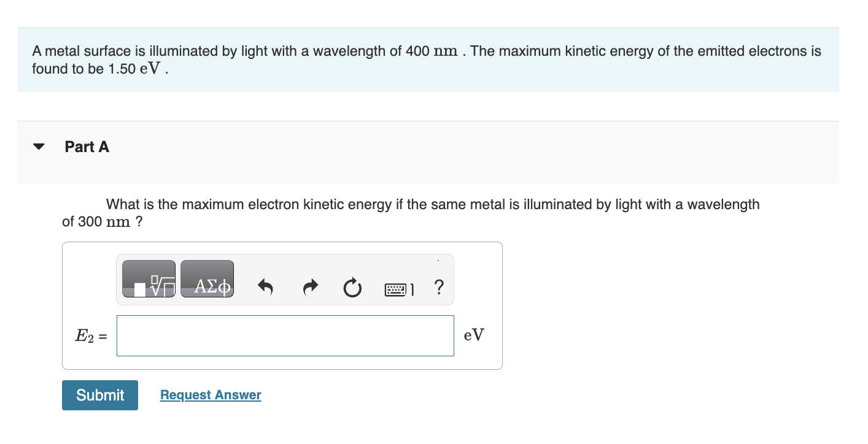Submit your answer
The image size is (868, 444).
pos(99,395)
